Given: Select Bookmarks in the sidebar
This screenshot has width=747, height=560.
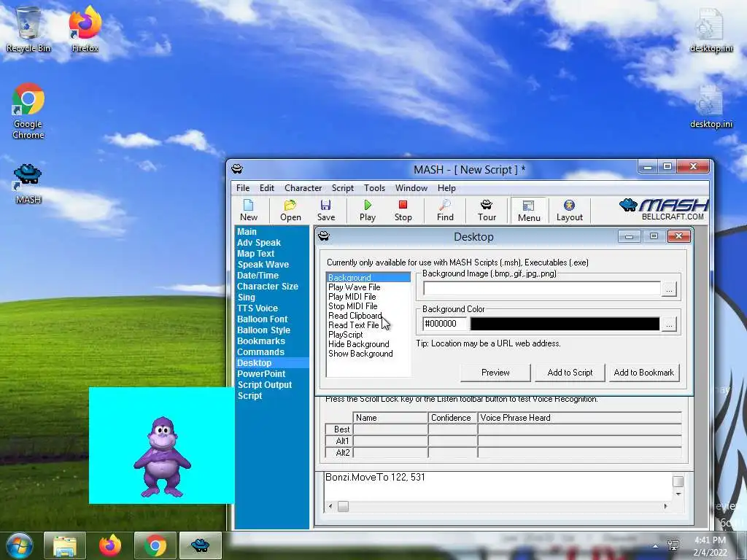Looking at the screenshot, I should tap(261, 341).
